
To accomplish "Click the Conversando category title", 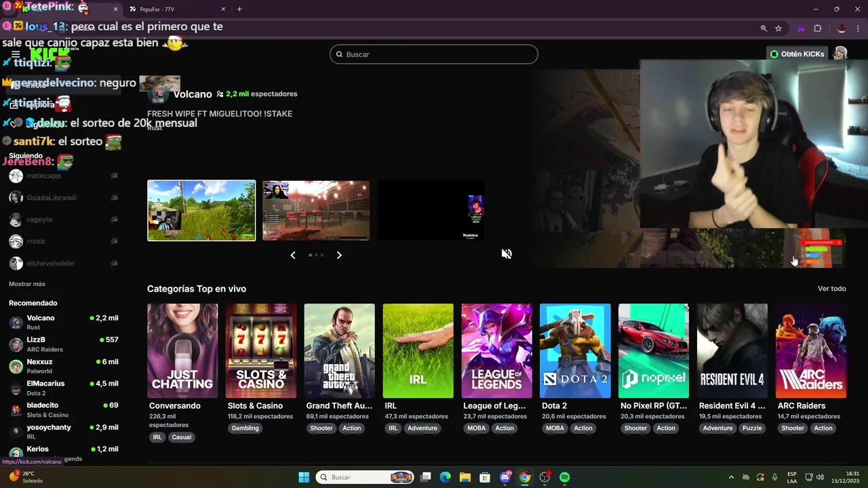I will (175, 406).
